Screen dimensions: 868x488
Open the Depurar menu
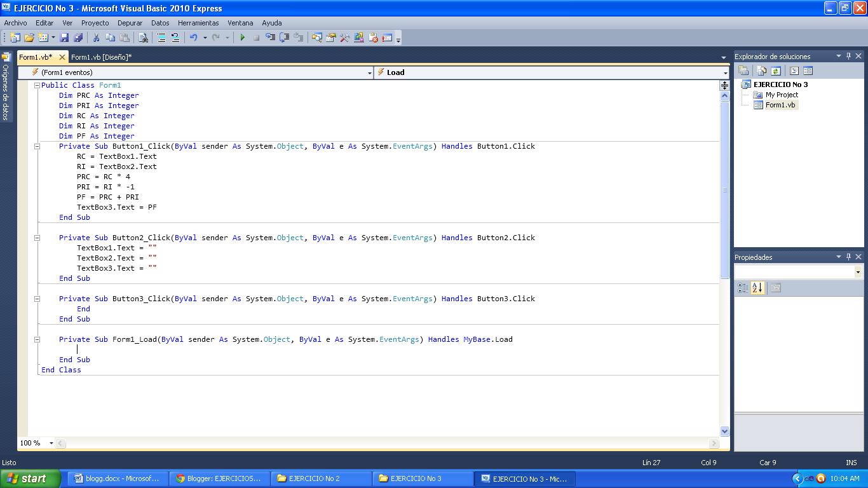click(130, 23)
